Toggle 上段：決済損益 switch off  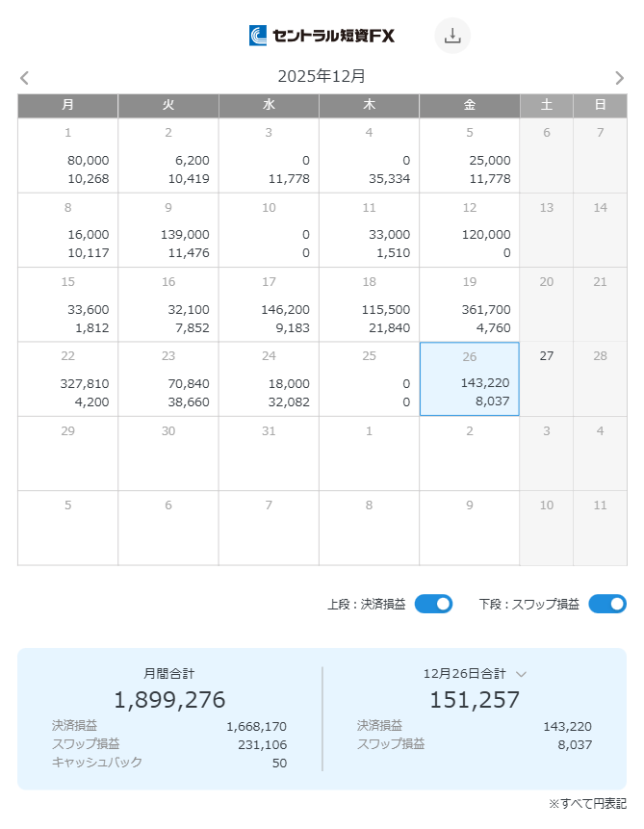(433, 604)
